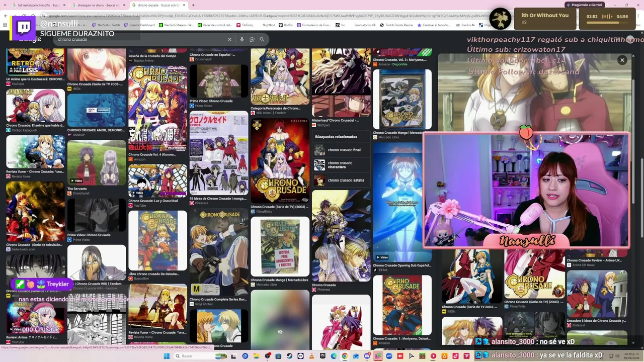Open Microsoft Store from taskbar

coord(278,356)
